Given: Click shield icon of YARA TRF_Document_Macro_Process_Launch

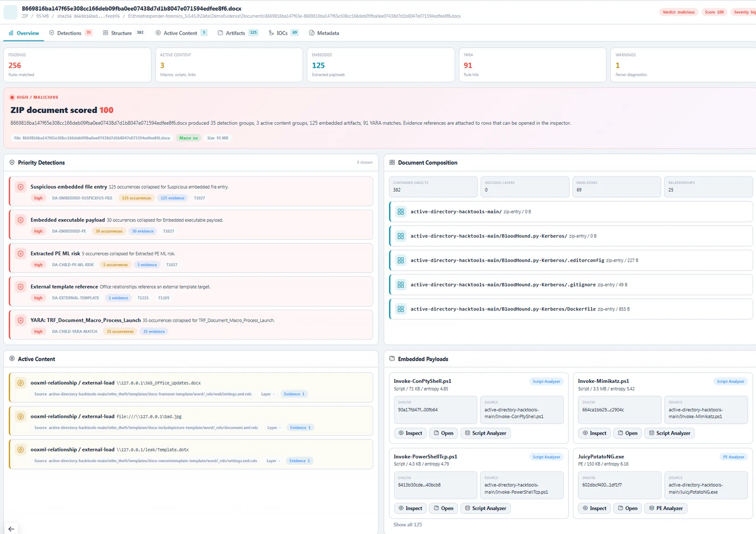Looking at the screenshot, I should [x=21, y=320].
